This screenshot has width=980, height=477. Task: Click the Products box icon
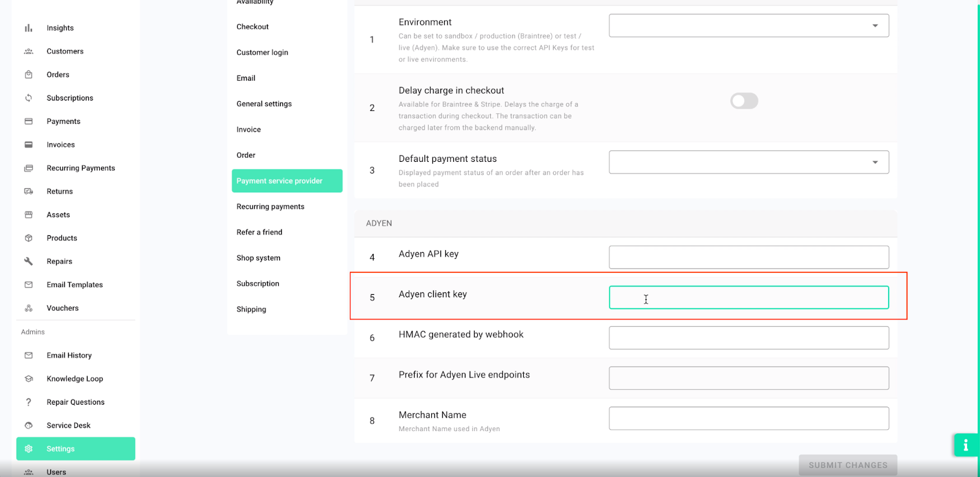click(x=28, y=238)
